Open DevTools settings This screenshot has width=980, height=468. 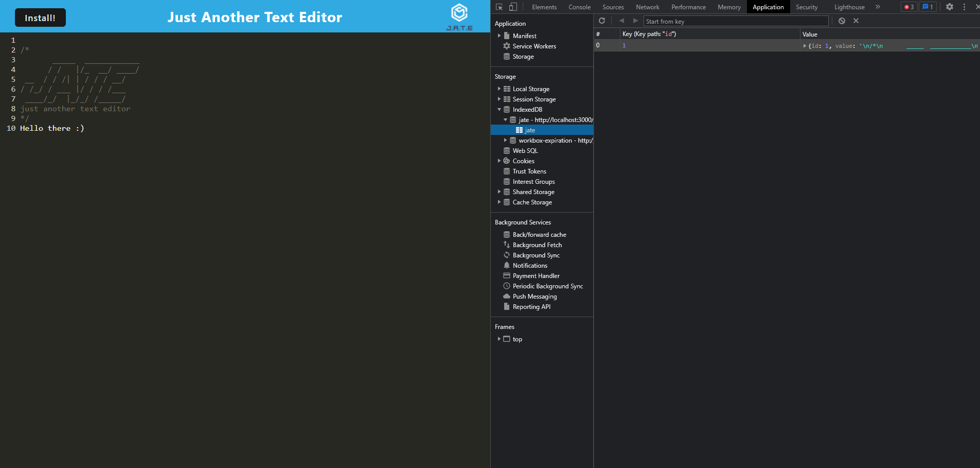point(949,7)
